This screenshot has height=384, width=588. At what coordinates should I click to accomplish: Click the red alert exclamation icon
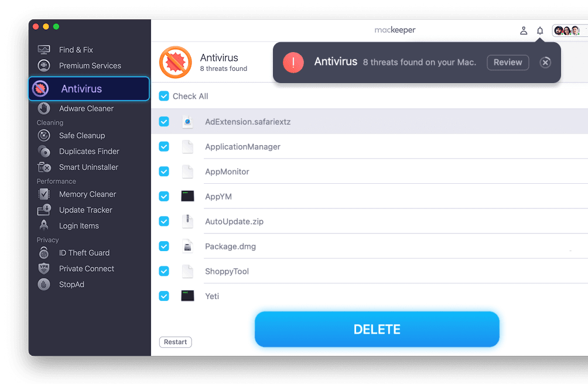click(293, 63)
